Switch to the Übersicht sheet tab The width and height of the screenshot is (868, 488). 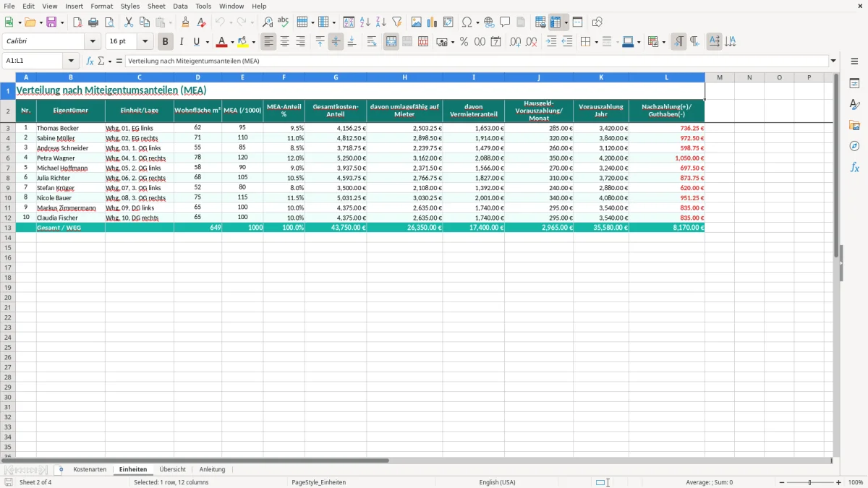173,469
